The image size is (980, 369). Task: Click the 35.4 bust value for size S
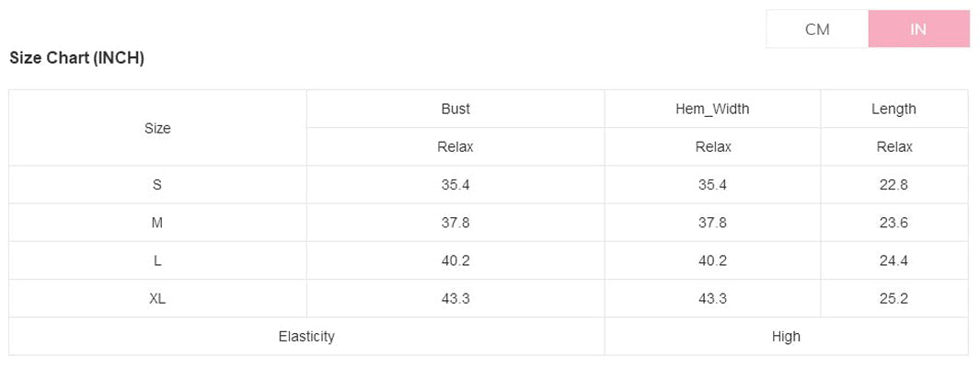pyautogui.click(x=455, y=185)
